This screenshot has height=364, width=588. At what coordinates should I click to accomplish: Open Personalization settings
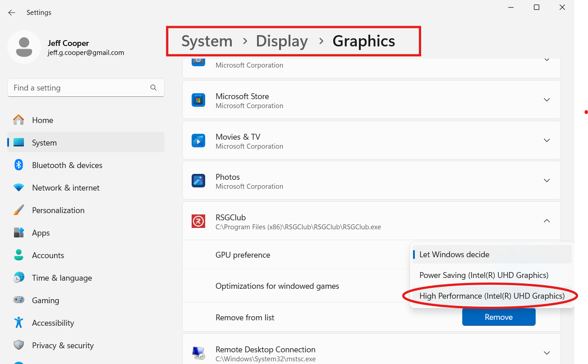(x=86, y=210)
